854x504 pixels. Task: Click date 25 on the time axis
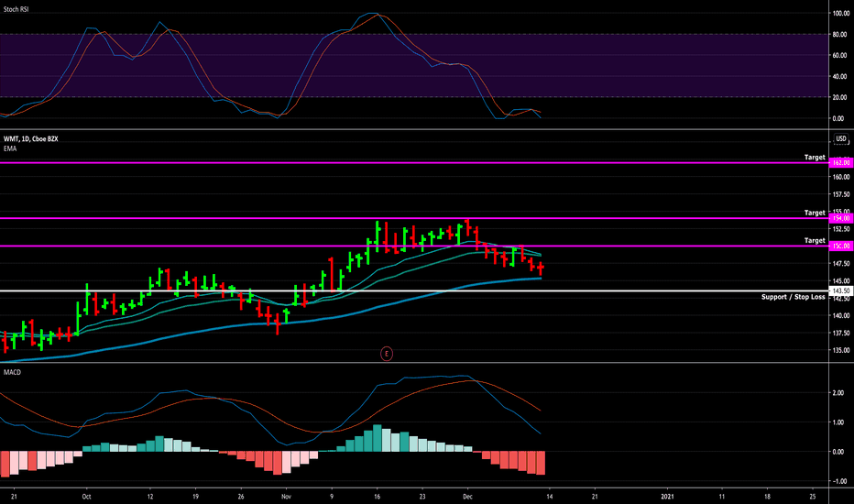tap(813, 497)
